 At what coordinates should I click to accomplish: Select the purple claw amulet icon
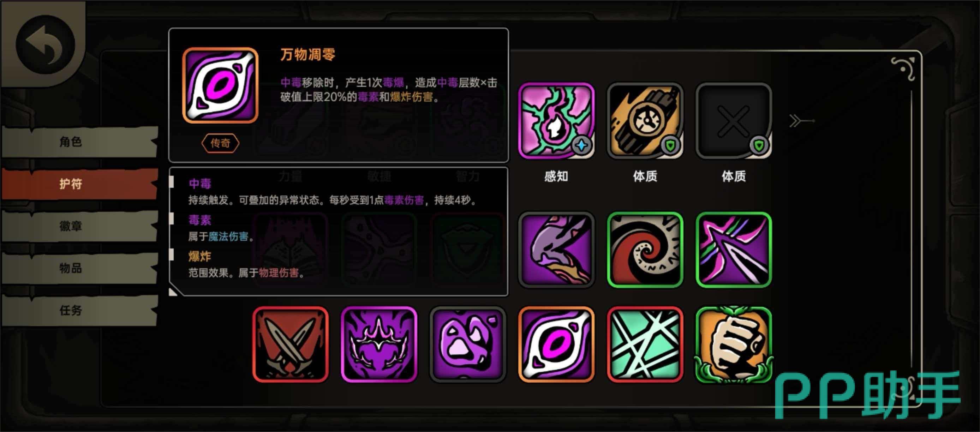point(556,250)
